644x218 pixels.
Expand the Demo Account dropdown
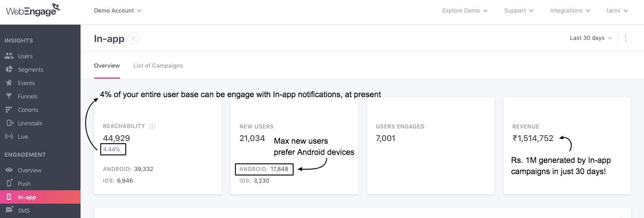[x=118, y=10]
